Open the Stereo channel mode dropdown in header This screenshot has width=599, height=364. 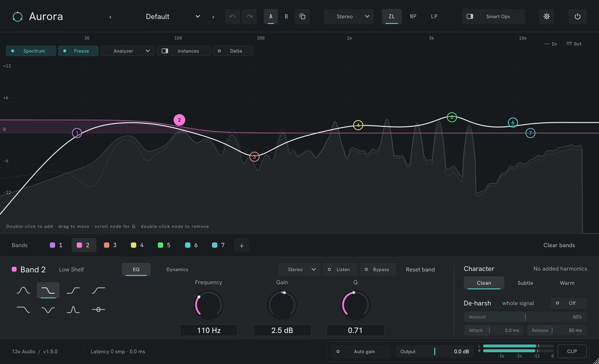coord(349,17)
